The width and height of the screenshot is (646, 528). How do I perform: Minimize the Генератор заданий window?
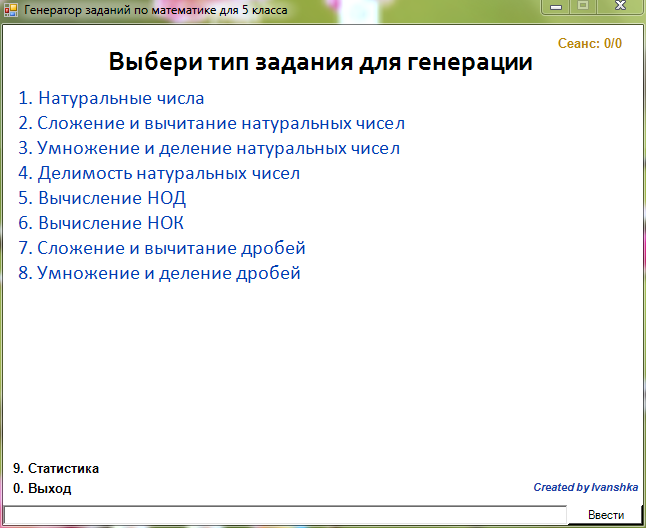pos(556,7)
